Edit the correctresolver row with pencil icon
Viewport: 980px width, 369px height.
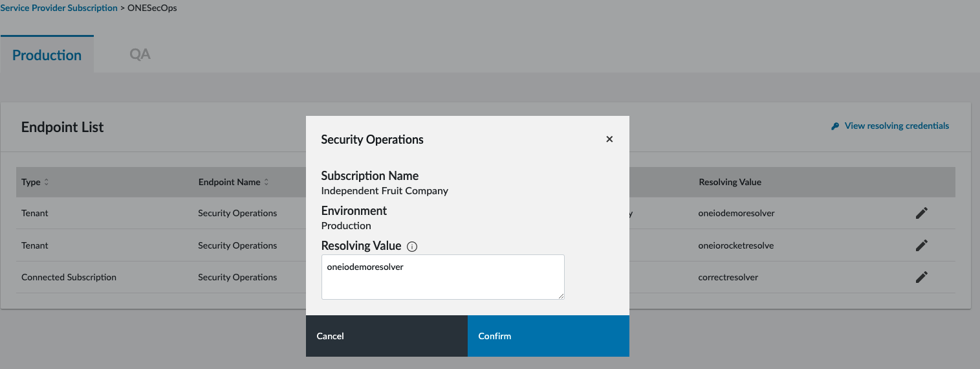(x=922, y=277)
